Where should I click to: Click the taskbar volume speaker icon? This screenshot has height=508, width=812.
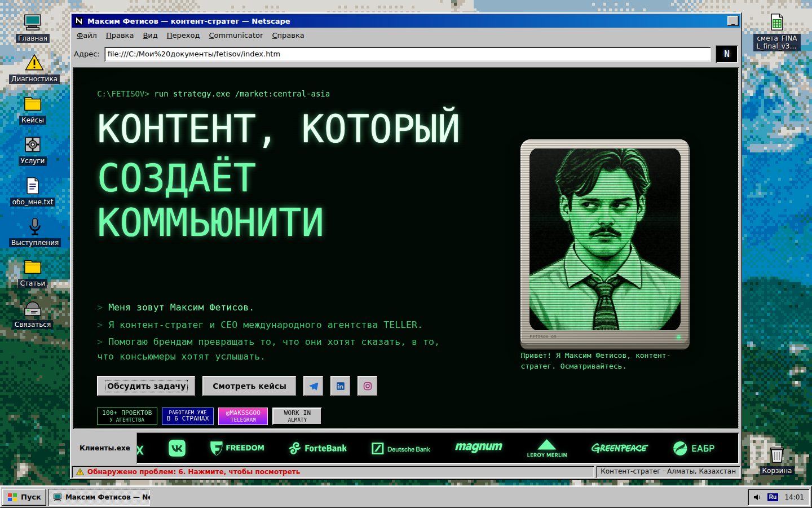(x=757, y=497)
